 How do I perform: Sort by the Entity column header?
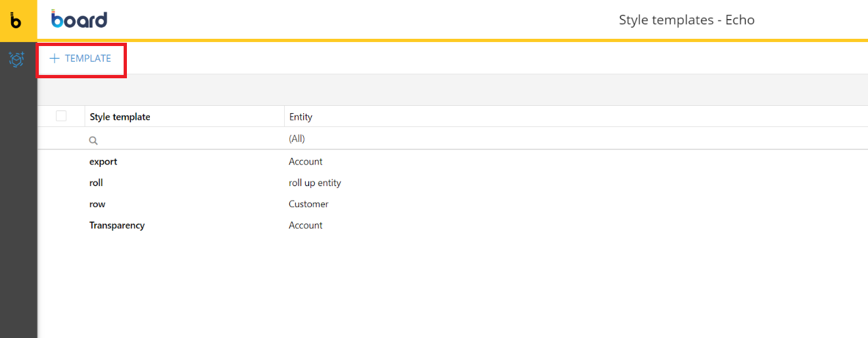point(301,117)
